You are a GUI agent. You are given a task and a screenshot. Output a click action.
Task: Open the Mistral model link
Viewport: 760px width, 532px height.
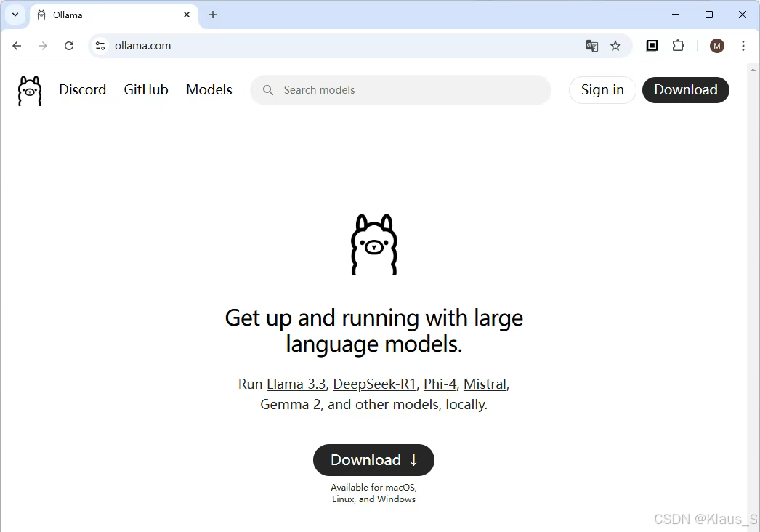(485, 384)
